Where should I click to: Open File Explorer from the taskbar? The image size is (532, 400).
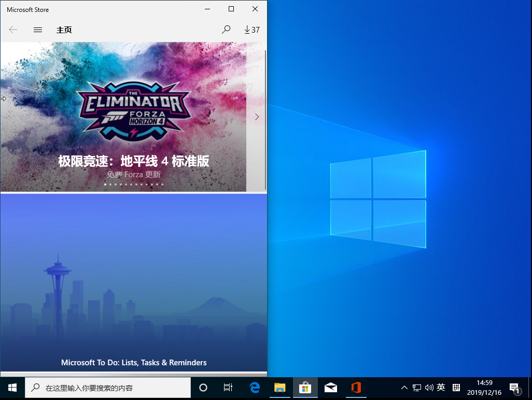tap(280, 387)
